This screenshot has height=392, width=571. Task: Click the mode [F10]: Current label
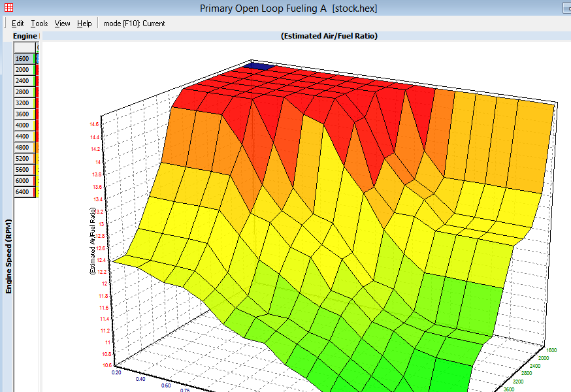click(134, 24)
